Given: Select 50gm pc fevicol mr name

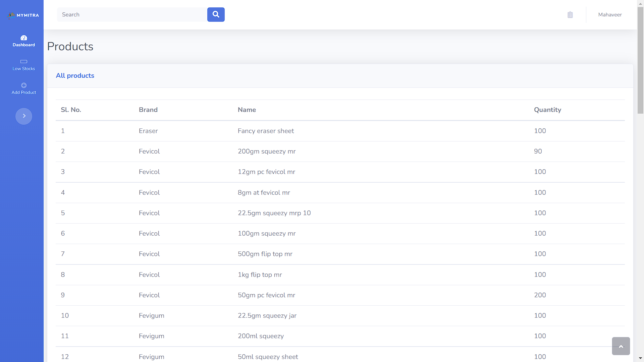Looking at the screenshot, I should (x=266, y=295).
